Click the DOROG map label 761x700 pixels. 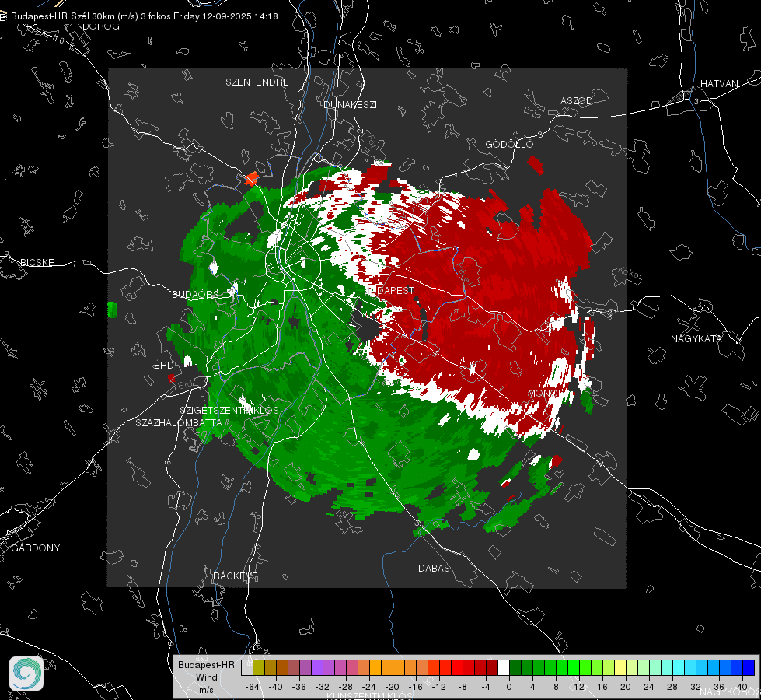click(x=101, y=26)
